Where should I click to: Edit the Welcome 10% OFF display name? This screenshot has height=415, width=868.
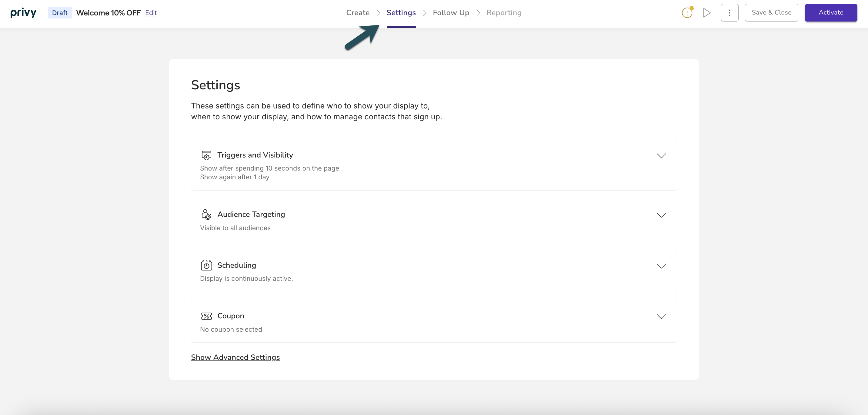(151, 13)
